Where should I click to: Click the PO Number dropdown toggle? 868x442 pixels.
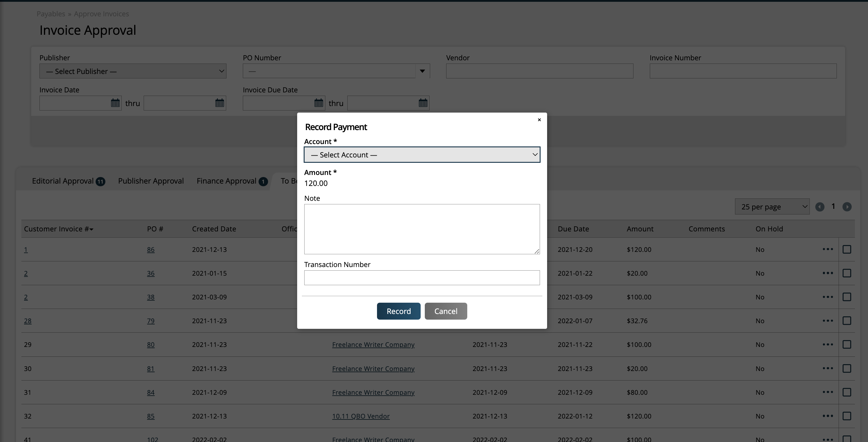[x=422, y=70]
